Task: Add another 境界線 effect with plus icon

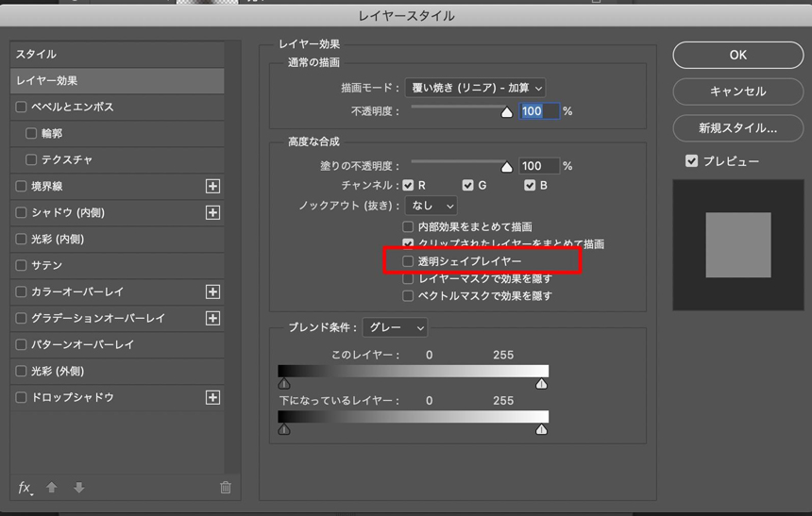Action: [212, 187]
